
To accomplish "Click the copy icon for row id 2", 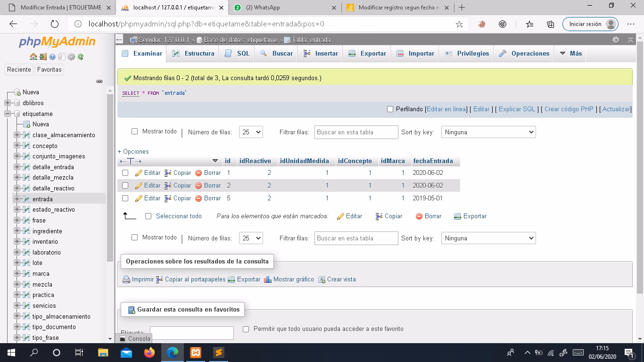I will click(x=168, y=186).
